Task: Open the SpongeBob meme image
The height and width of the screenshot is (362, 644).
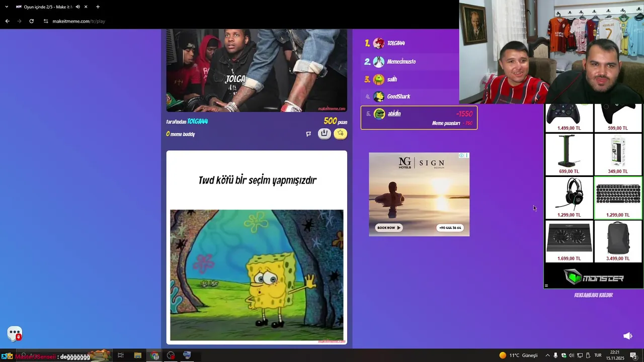Action: click(257, 276)
